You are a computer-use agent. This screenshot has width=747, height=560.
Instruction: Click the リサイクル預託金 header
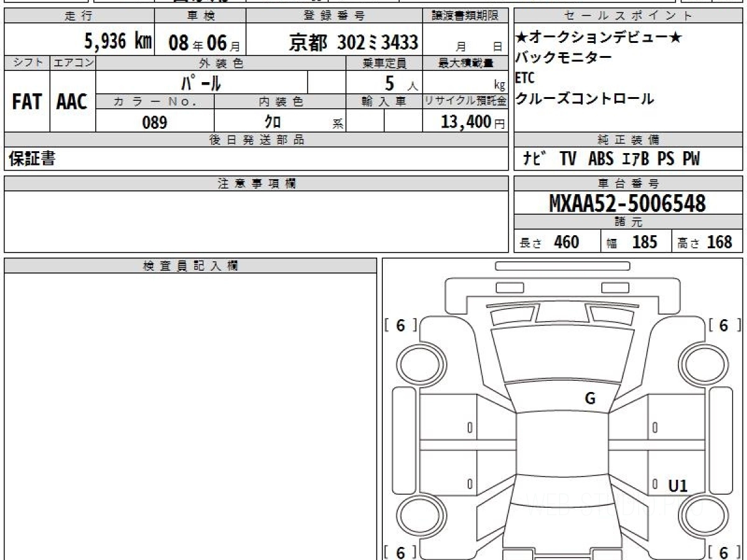pos(465,102)
